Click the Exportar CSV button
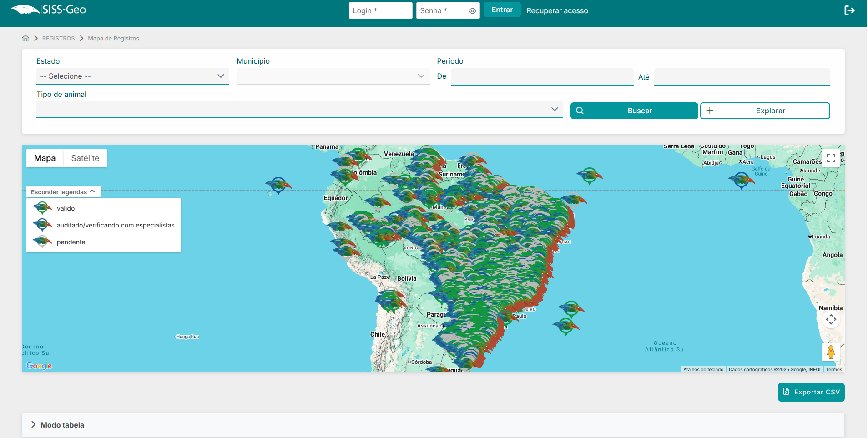The image size is (868, 438). point(811,392)
